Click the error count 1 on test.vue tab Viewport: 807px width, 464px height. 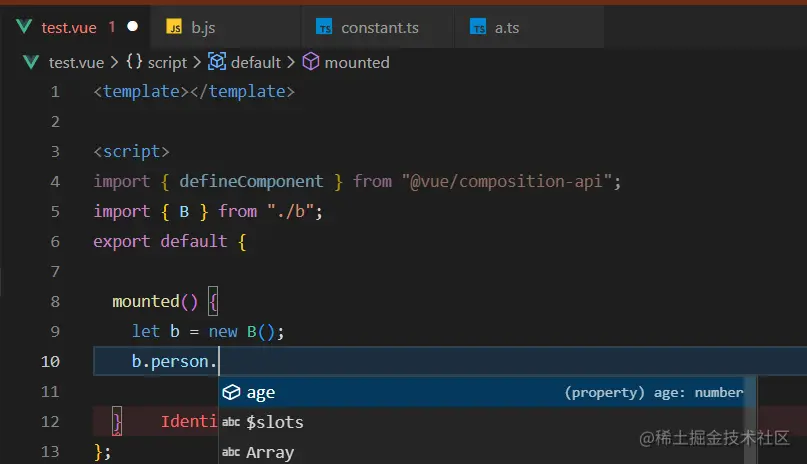[112, 27]
